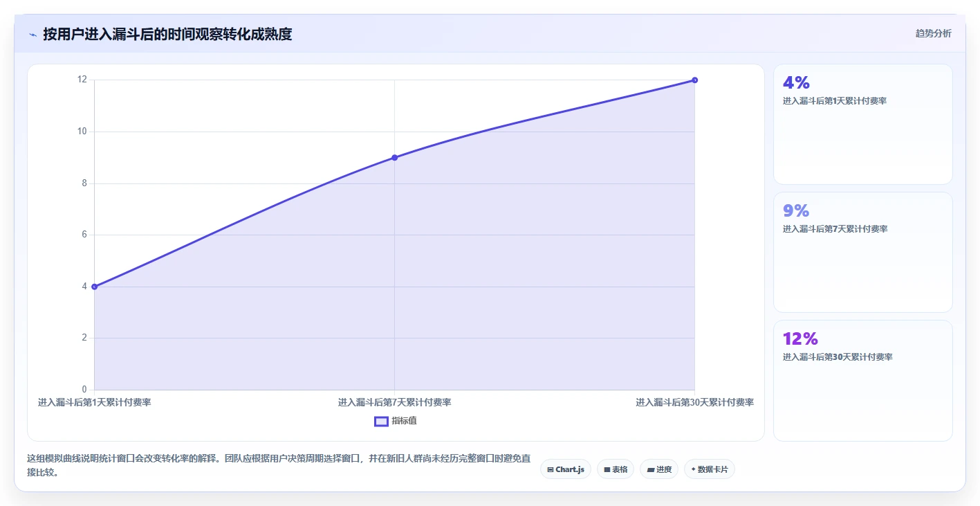Viewport: 980px width, 506px height.
Task: Click the 数据卡片 tag
Action: [x=710, y=469]
